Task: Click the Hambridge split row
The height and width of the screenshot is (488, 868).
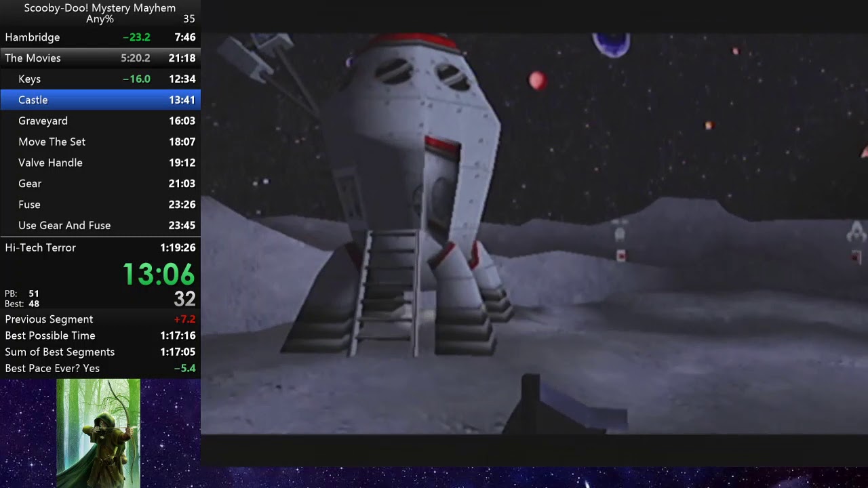Action: [100, 37]
